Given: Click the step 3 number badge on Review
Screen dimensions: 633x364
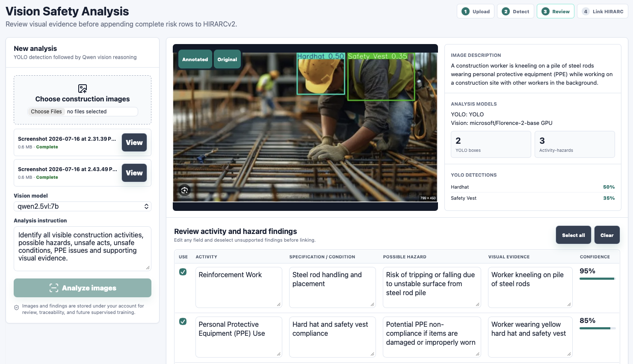Looking at the screenshot, I should 545,12.
